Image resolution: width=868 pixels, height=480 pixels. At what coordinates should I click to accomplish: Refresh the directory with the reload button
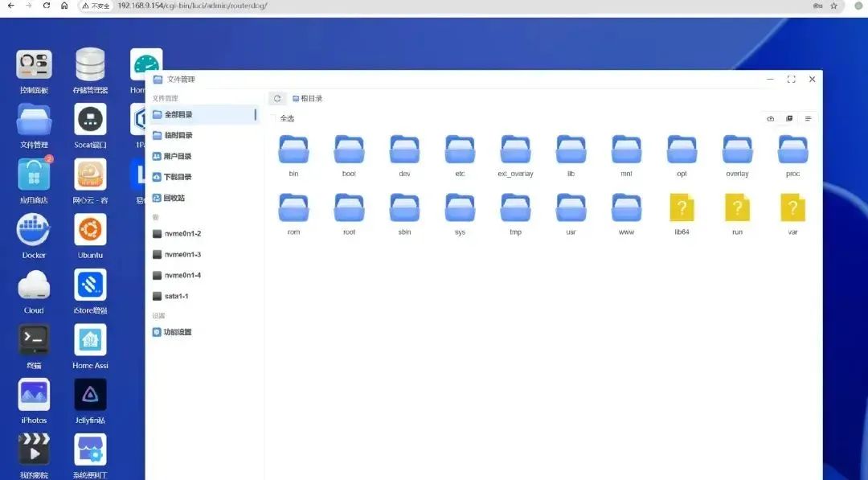click(277, 99)
